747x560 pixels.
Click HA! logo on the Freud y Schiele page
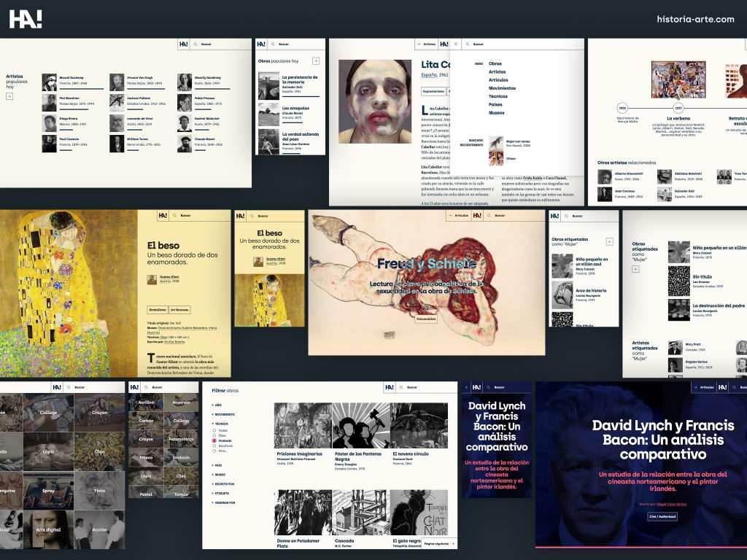pyautogui.click(x=477, y=215)
